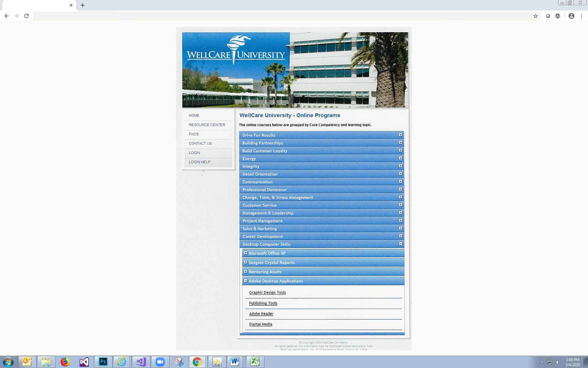Image resolution: width=588 pixels, height=368 pixels.
Task: Expand the Drive For Results section
Action: tap(400, 135)
